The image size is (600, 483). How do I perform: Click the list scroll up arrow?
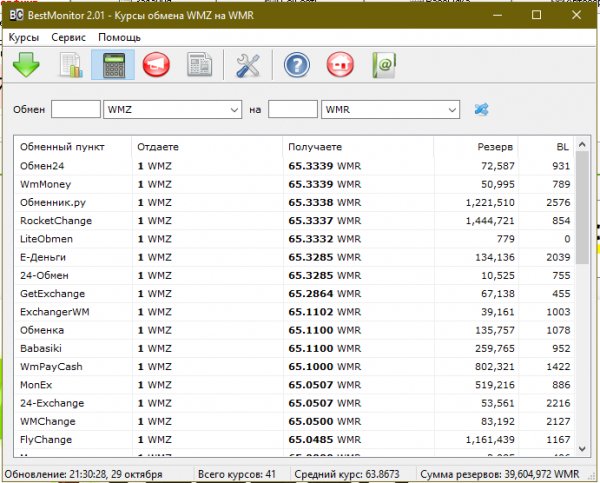(582, 144)
